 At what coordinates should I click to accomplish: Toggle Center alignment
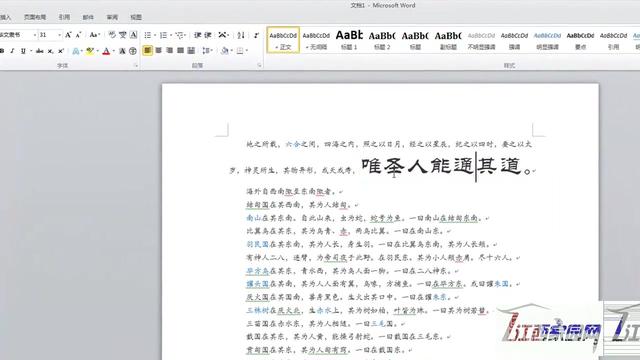click(158, 51)
